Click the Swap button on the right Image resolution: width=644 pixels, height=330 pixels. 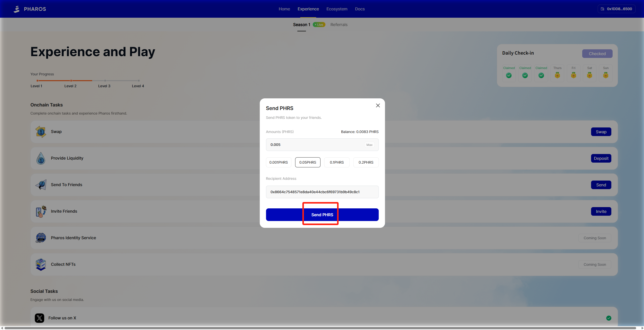(x=601, y=132)
